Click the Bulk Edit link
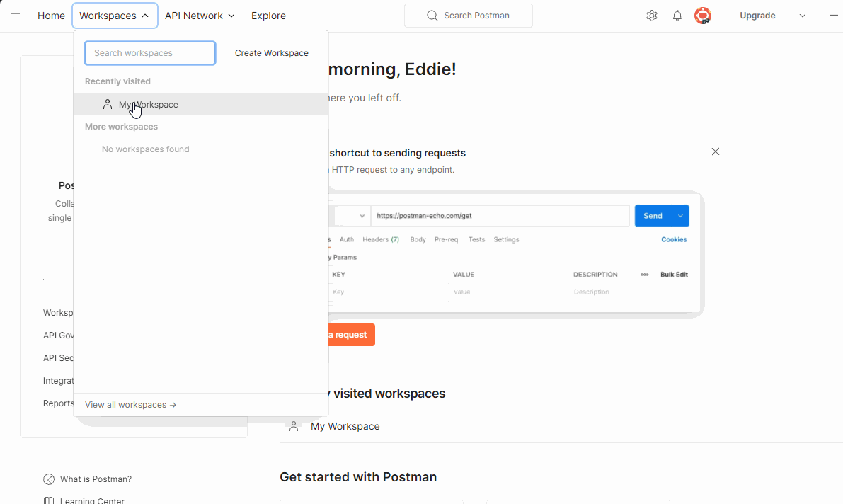 (674, 275)
